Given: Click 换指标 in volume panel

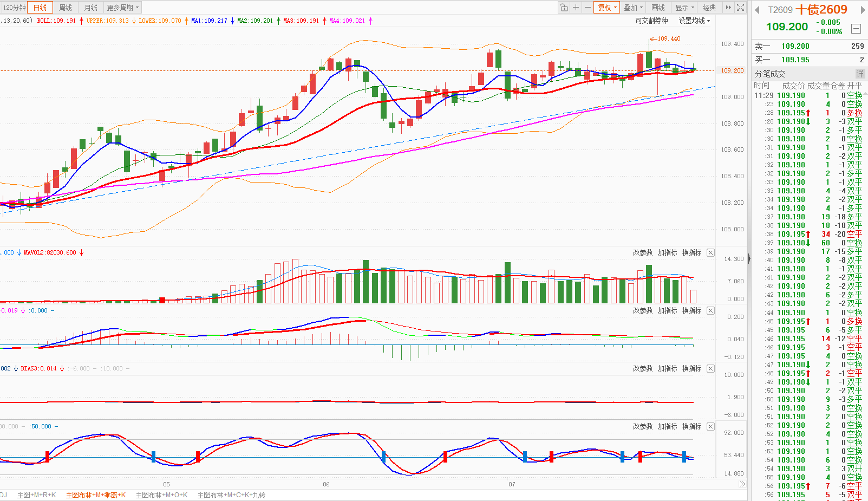Looking at the screenshot, I should coord(691,252).
